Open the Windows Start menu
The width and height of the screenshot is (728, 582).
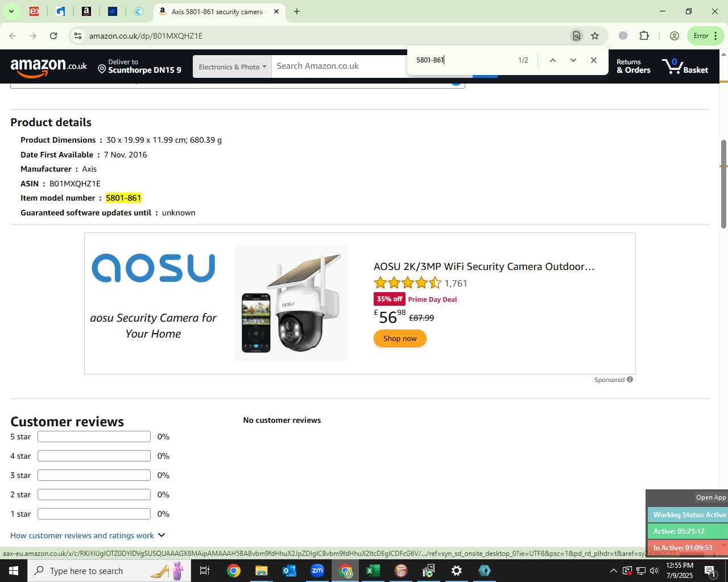pyautogui.click(x=14, y=571)
